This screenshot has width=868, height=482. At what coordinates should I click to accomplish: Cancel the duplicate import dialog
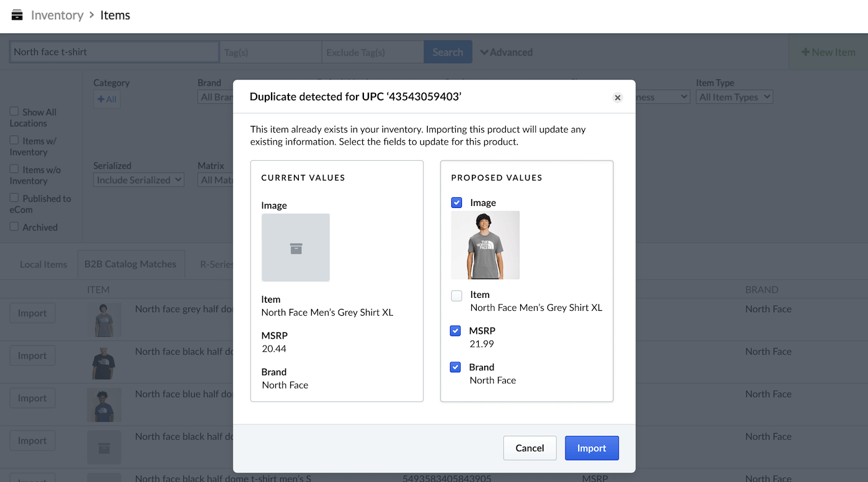click(529, 448)
